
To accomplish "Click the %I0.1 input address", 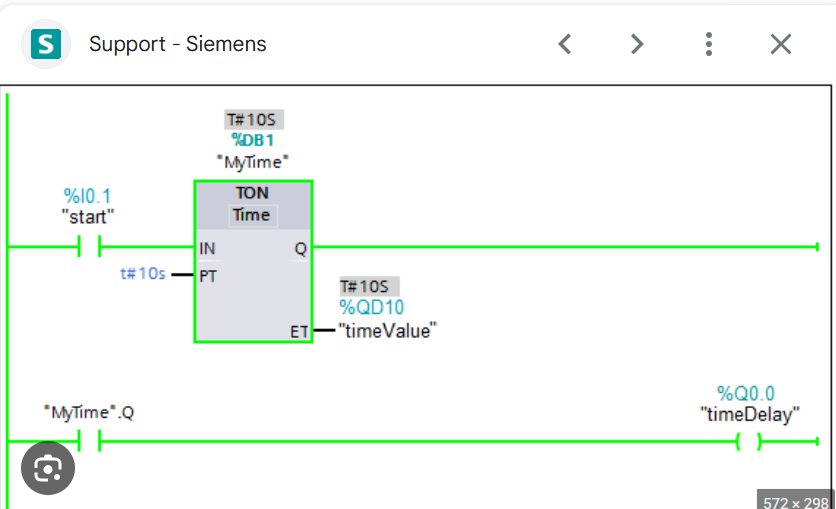I will [88, 196].
